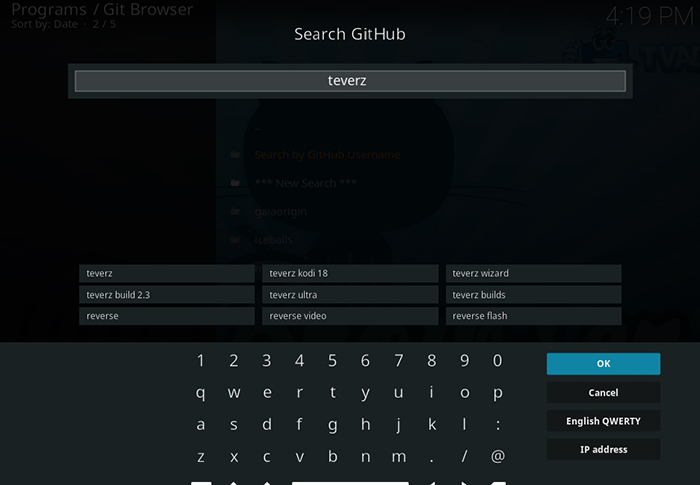
Task: Select the x key
Action: [234, 456]
